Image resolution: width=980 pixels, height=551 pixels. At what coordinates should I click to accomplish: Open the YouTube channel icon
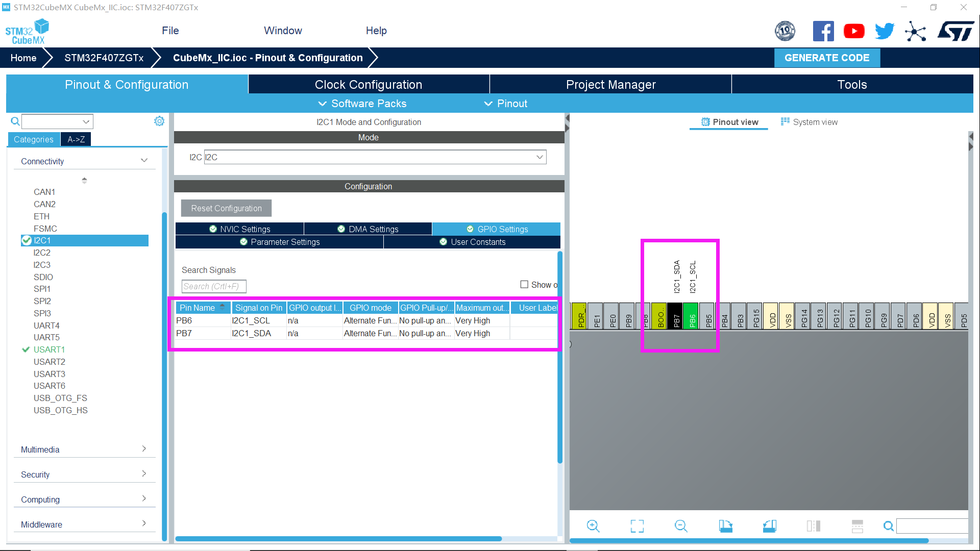pos(854,31)
